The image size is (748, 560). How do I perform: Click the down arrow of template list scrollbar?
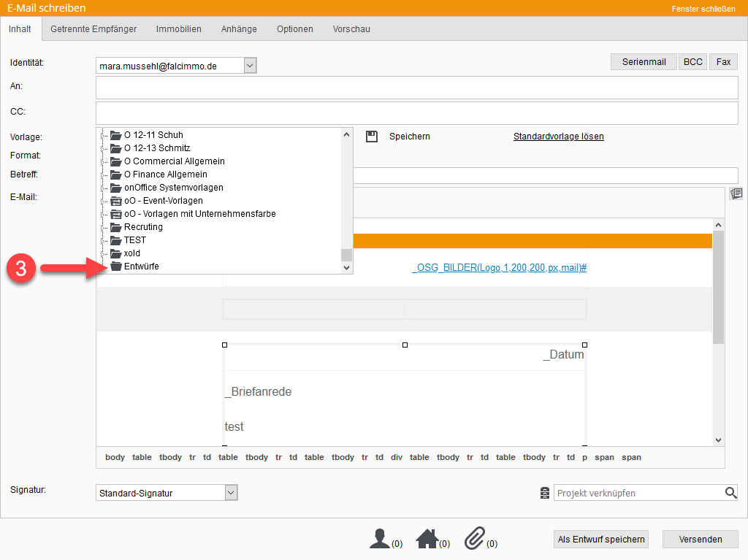click(x=347, y=268)
